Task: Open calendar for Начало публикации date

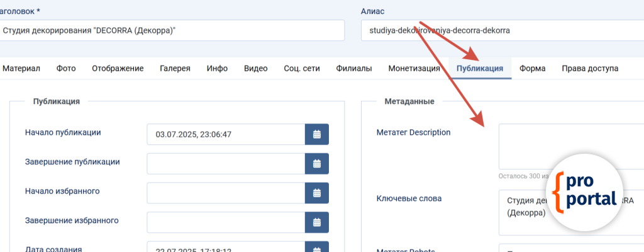Action: click(317, 134)
